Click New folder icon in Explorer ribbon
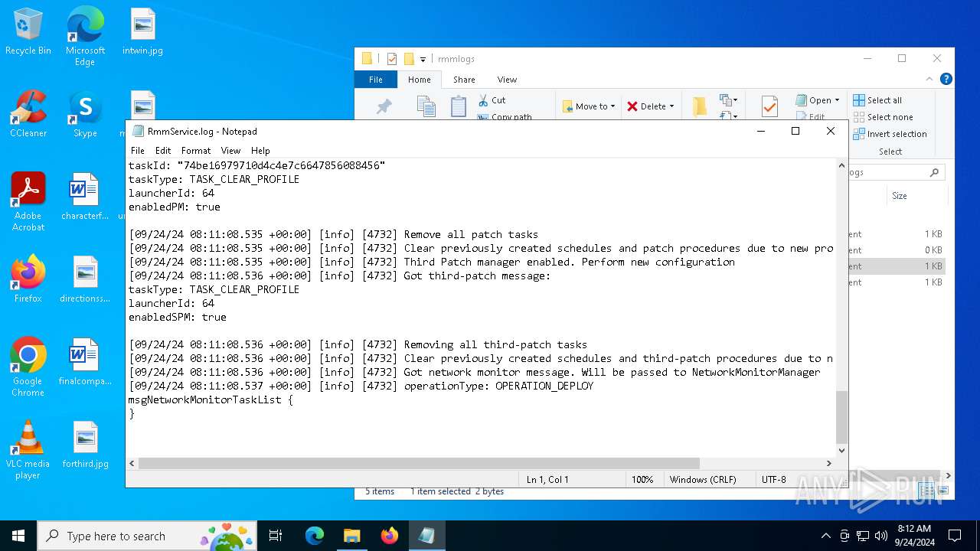This screenshot has height=551, width=980. [699, 106]
